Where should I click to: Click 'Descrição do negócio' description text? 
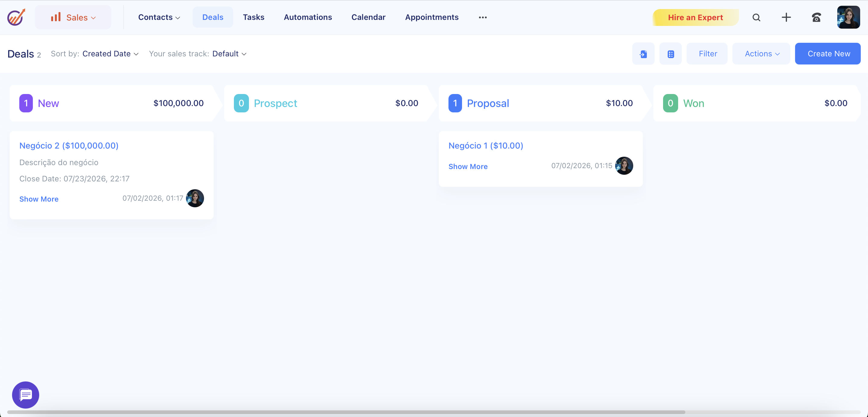coord(59,163)
